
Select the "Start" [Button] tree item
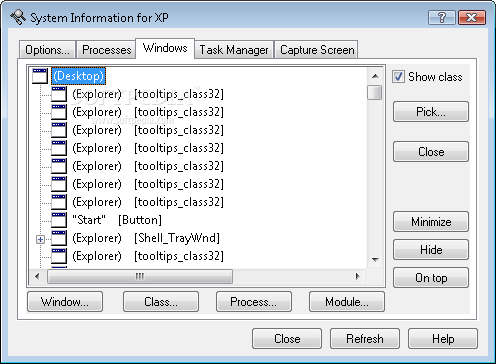pyautogui.click(x=117, y=220)
